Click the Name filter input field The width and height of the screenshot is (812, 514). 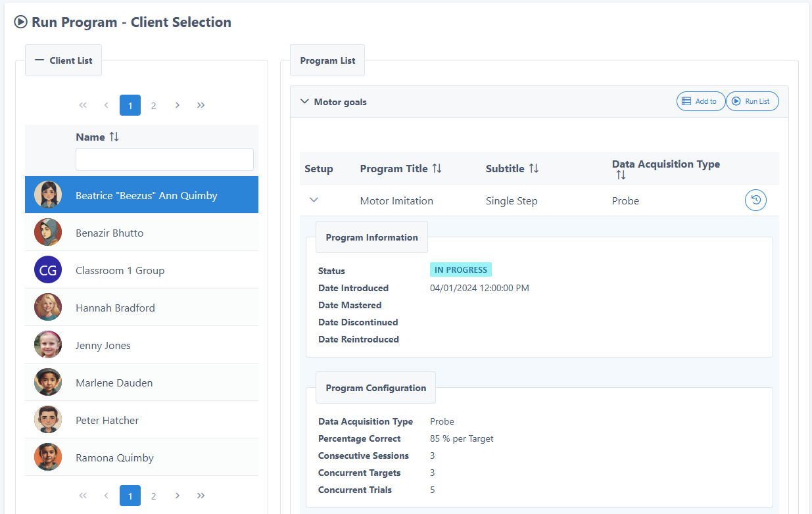[164, 160]
